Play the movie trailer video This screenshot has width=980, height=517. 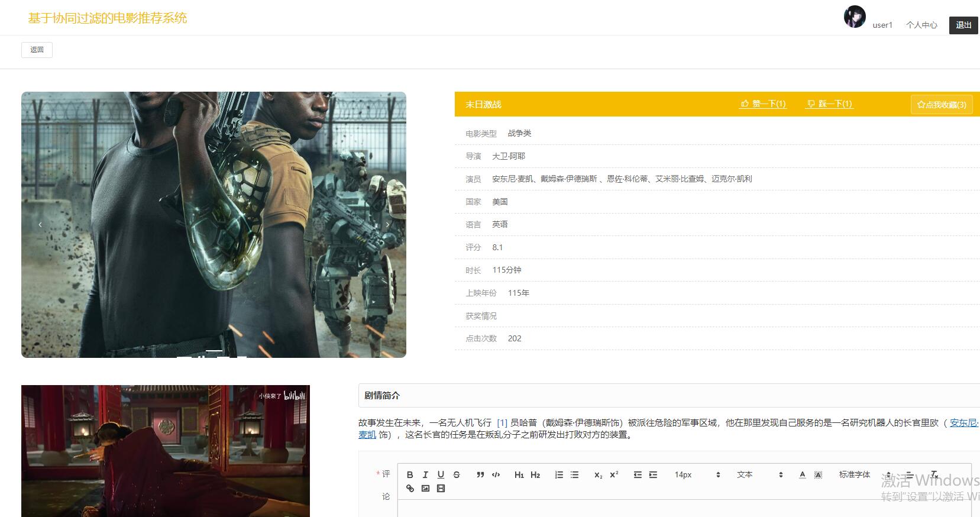[166, 451]
